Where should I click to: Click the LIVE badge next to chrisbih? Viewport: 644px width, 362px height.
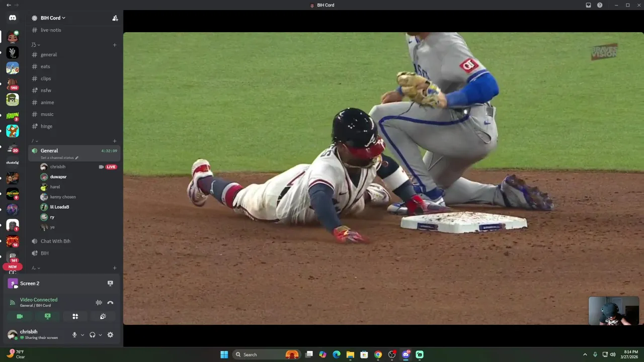pyautogui.click(x=111, y=167)
